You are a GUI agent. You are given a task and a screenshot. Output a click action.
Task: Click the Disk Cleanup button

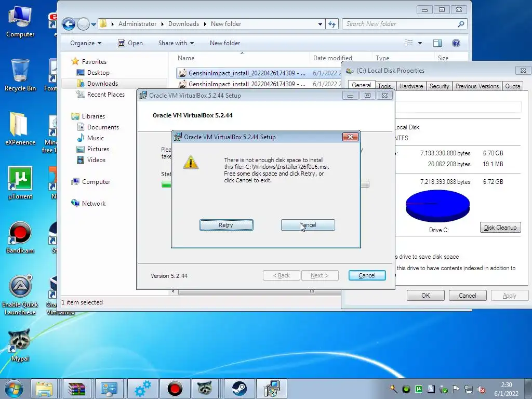pyautogui.click(x=500, y=228)
